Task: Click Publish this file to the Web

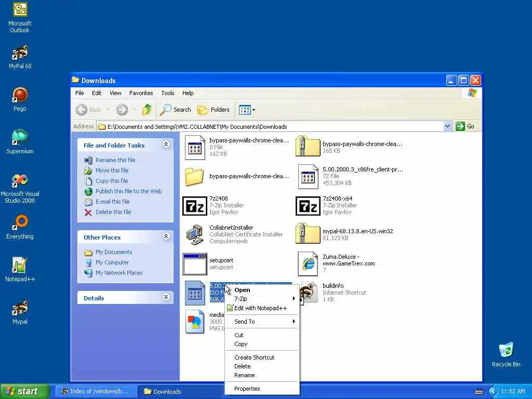Action: tap(129, 191)
